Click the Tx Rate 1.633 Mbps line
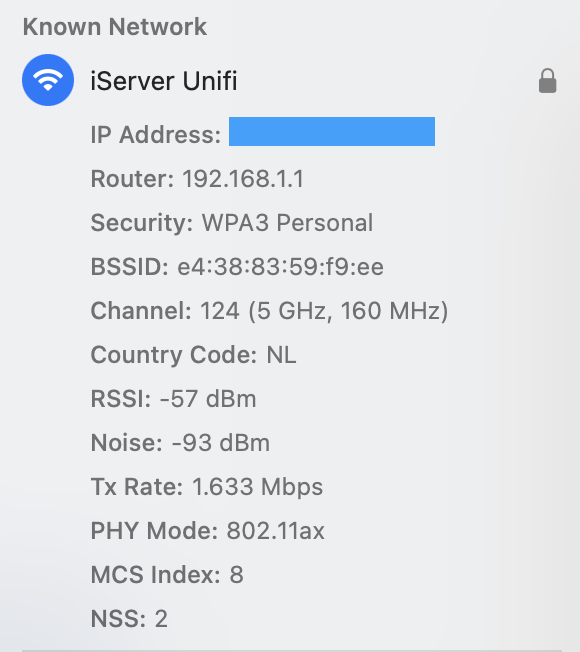580x652 pixels. pos(207,487)
